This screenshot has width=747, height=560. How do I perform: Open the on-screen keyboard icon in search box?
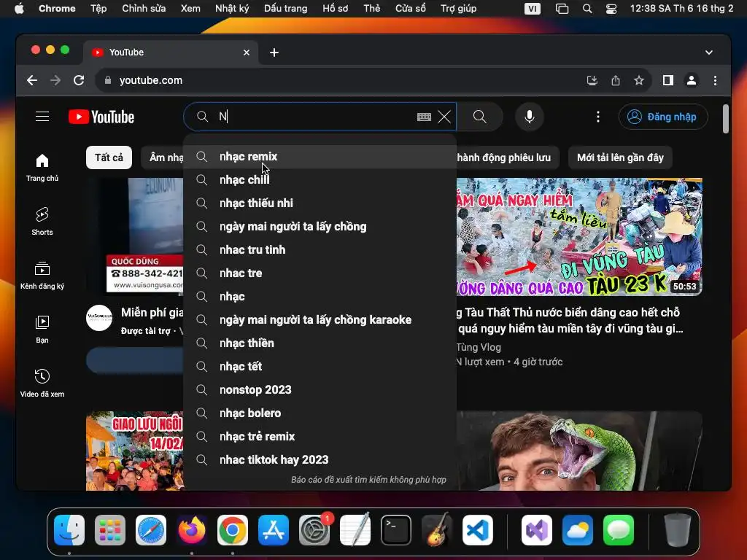click(424, 117)
